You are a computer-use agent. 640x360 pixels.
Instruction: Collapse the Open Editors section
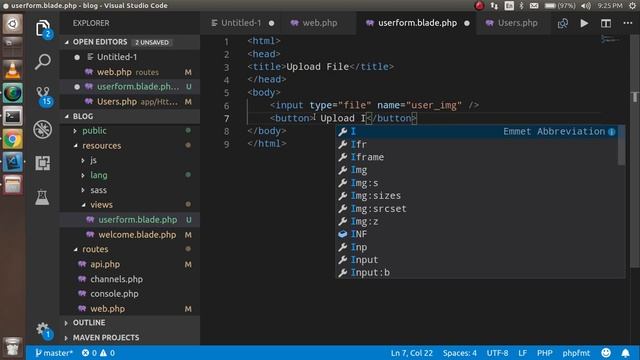click(130, 42)
